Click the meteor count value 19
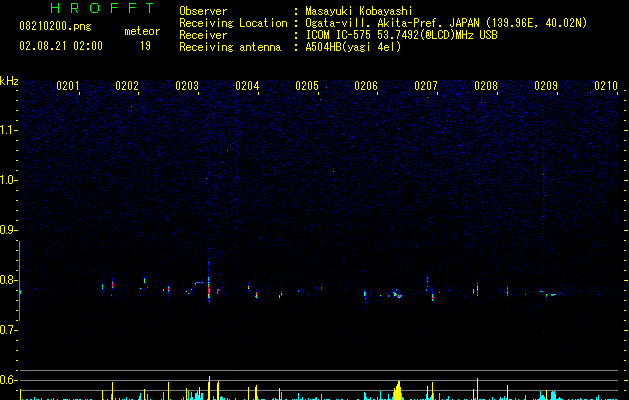 tap(145, 46)
